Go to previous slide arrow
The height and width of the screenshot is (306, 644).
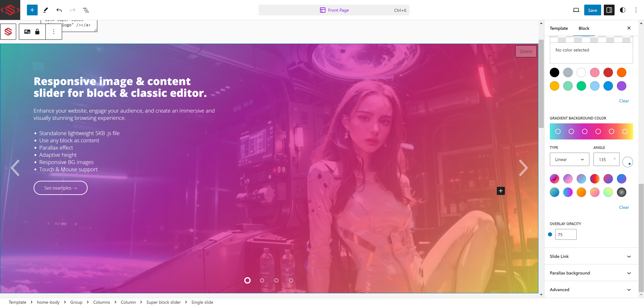pyautogui.click(x=15, y=168)
